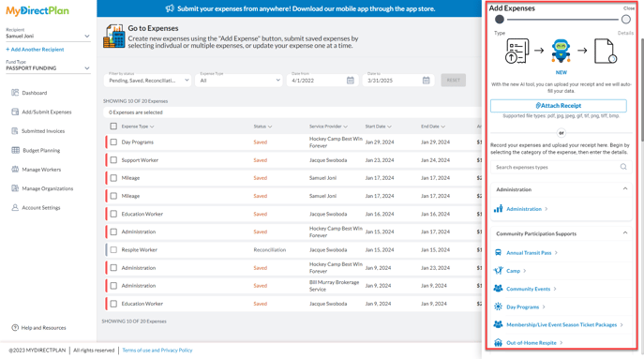
Task: Click the Submitted Invoices sidebar icon
Action: (15, 130)
